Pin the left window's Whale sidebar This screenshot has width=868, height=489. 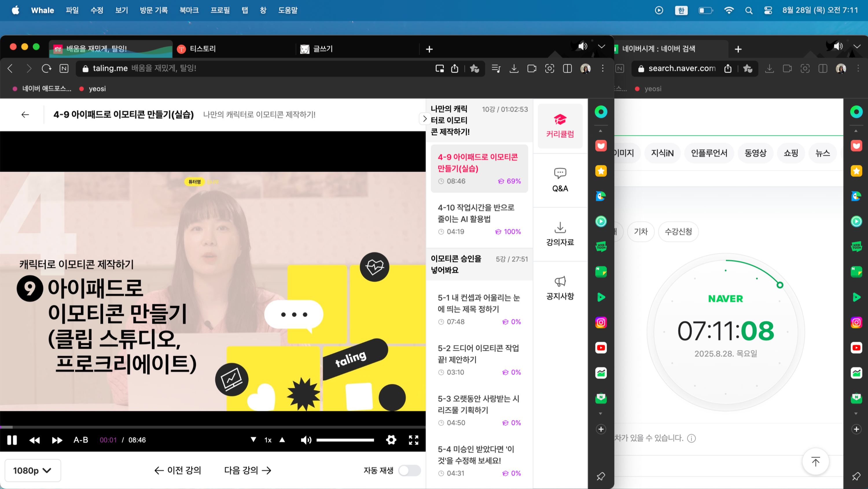601,476
